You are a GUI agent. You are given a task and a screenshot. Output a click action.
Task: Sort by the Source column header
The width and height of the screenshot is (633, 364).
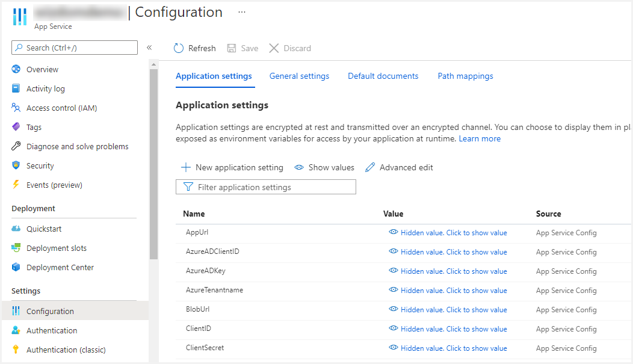click(548, 214)
